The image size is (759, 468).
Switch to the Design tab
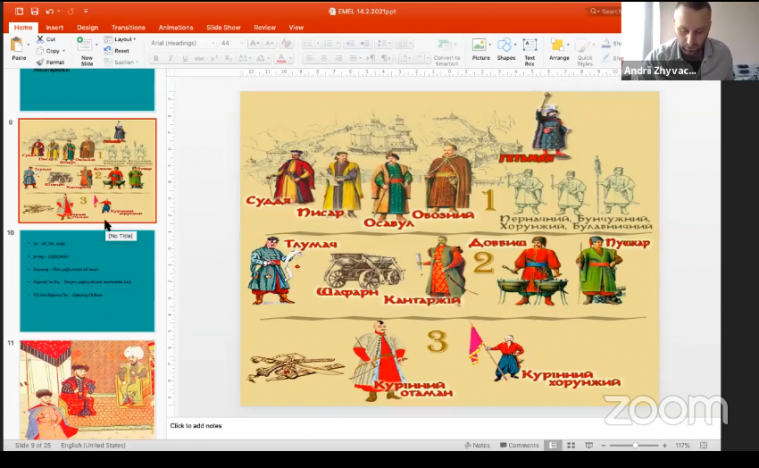click(87, 28)
